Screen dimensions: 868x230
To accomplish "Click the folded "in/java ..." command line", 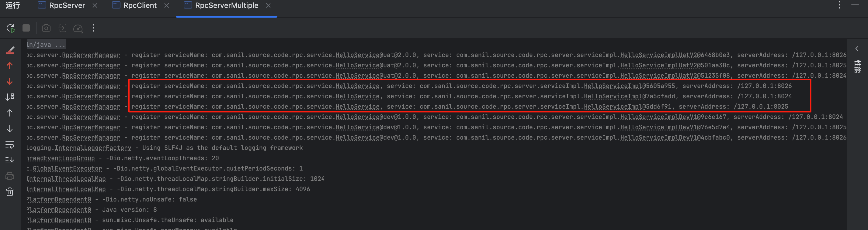I will (x=46, y=44).
